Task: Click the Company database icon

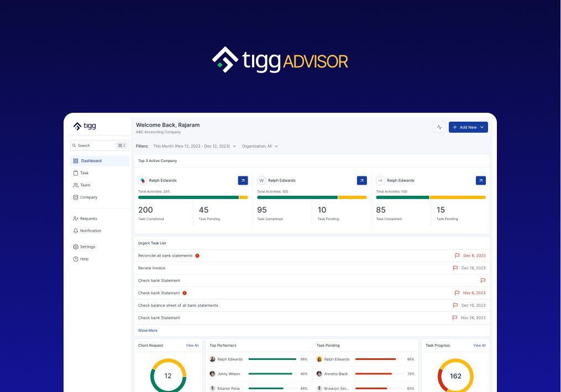Action: [x=76, y=197]
